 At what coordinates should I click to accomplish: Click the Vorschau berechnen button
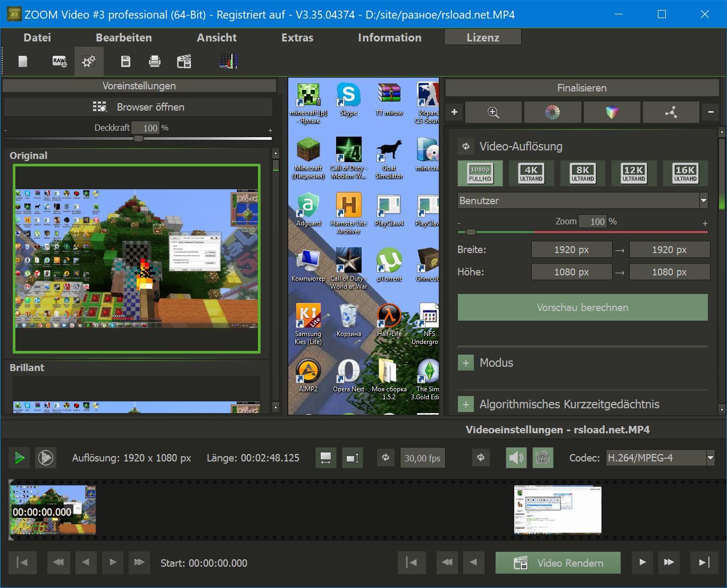click(x=583, y=307)
